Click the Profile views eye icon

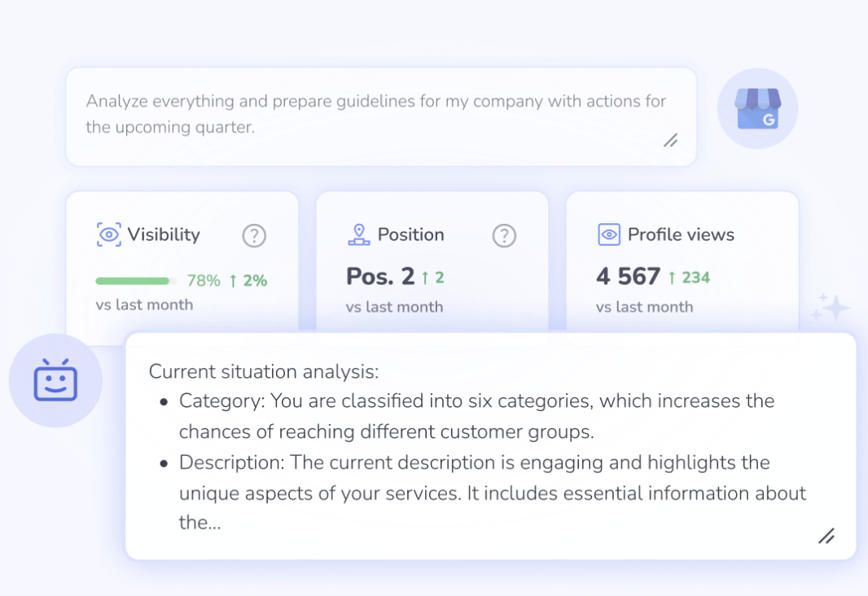[609, 234]
